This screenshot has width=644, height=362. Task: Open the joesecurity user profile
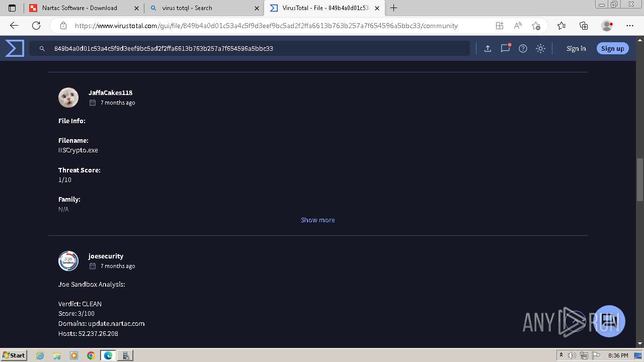click(x=106, y=256)
